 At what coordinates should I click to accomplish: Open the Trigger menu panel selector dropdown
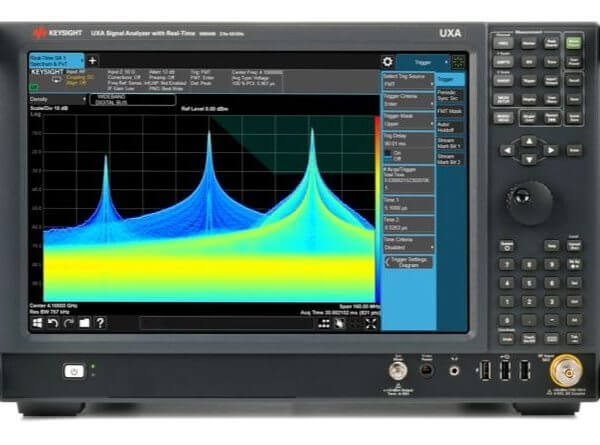pyautogui.click(x=423, y=62)
